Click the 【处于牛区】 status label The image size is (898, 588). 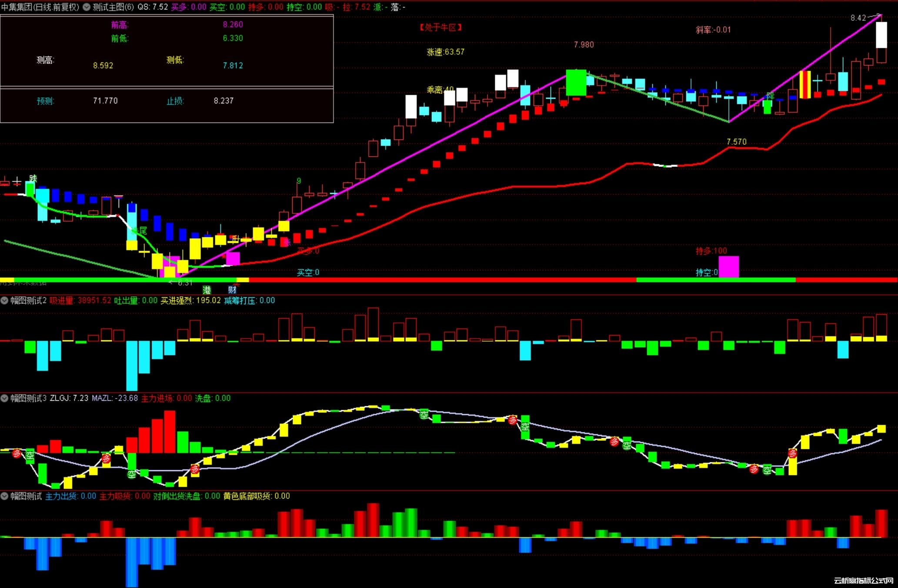coord(440,27)
